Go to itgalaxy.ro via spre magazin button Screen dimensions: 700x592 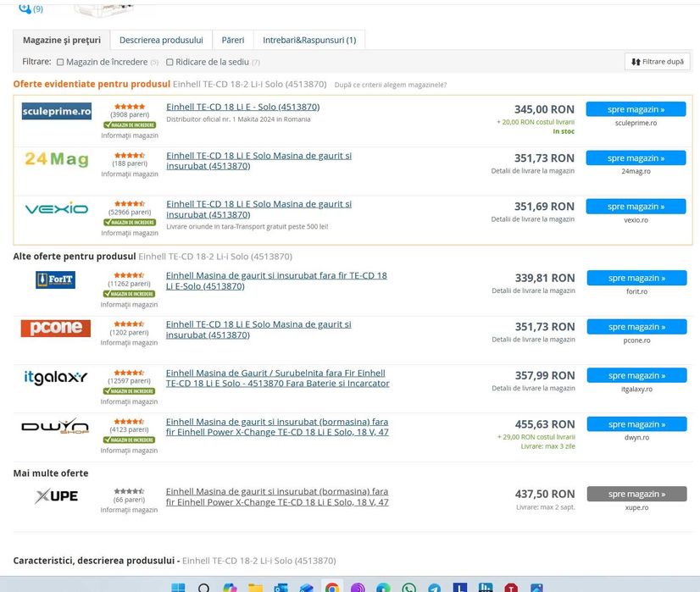(x=636, y=375)
